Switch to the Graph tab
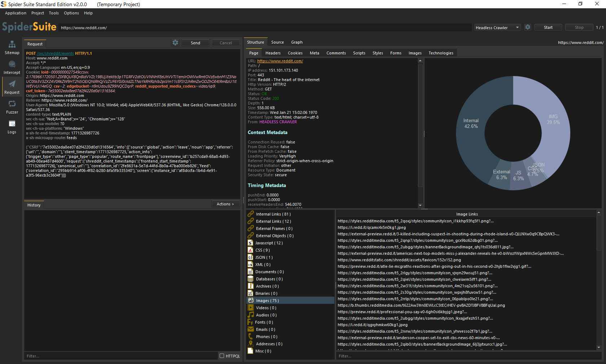The width and height of the screenshot is (606, 364). [x=297, y=42]
